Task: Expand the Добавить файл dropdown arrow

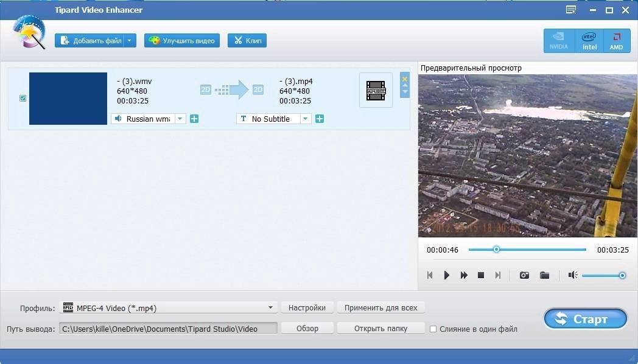Action: pyautogui.click(x=130, y=41)
